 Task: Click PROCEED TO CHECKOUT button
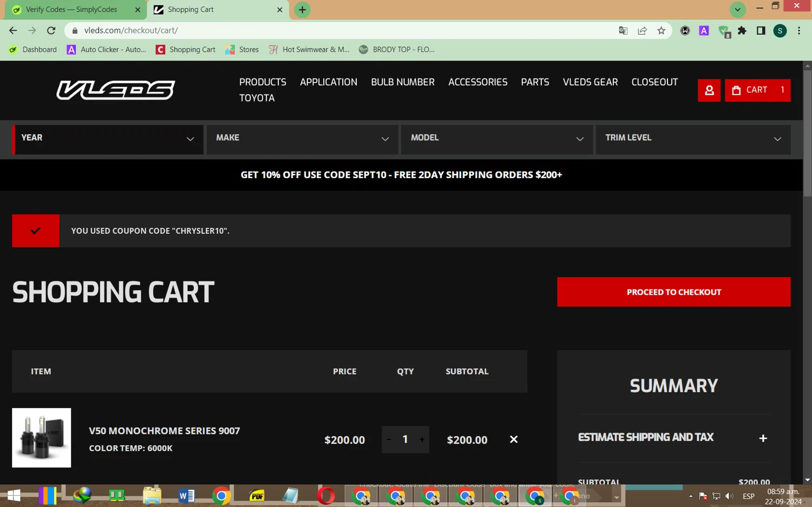673,292
